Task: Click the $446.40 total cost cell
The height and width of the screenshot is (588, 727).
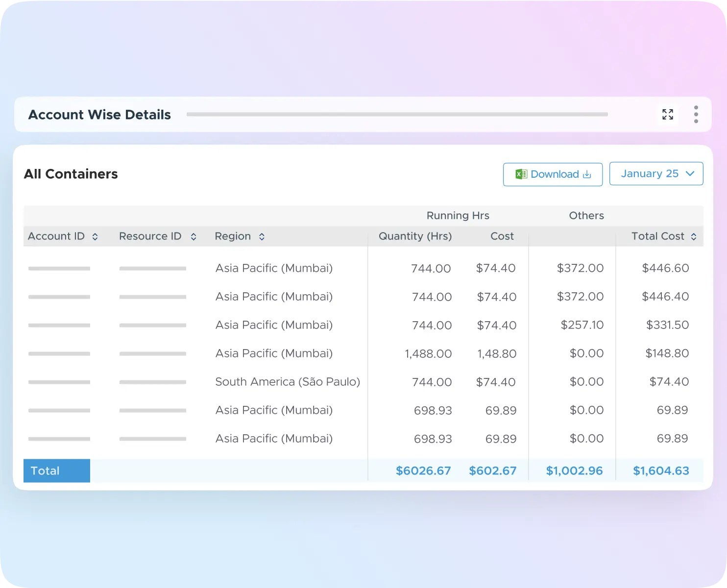Action: [x=665, y=297]
